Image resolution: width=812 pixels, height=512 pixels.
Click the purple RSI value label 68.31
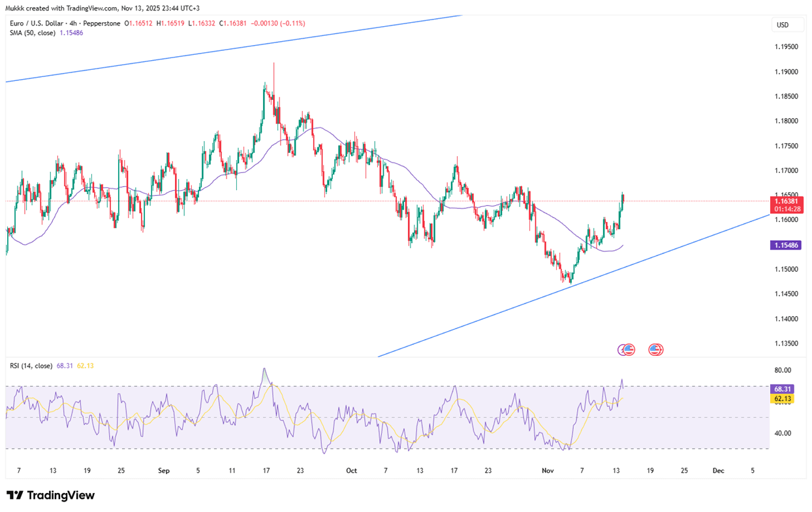pos(783,388)
